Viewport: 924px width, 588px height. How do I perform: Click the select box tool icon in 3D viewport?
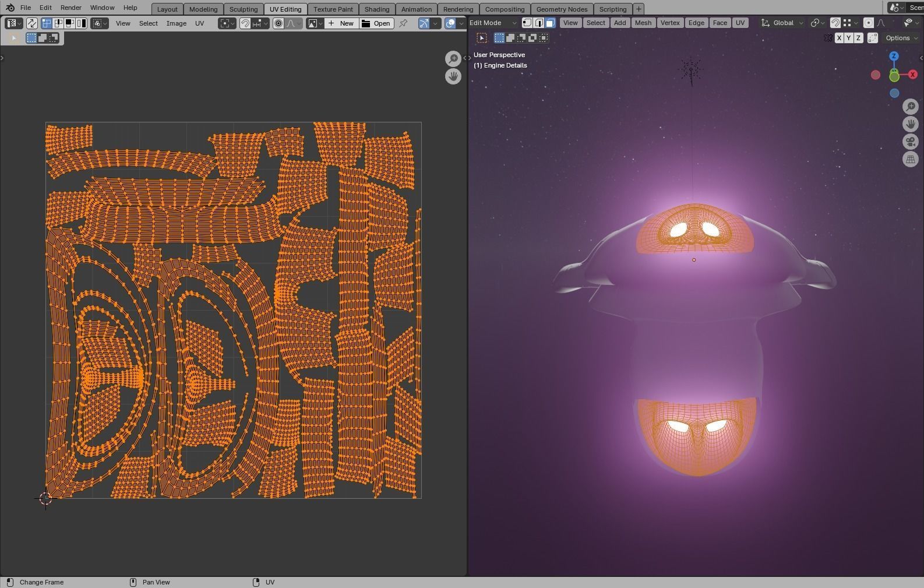(x=482, y=38)
